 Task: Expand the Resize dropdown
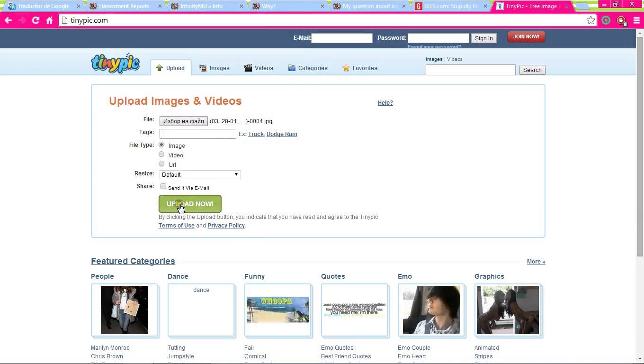(x=200, y=174)
